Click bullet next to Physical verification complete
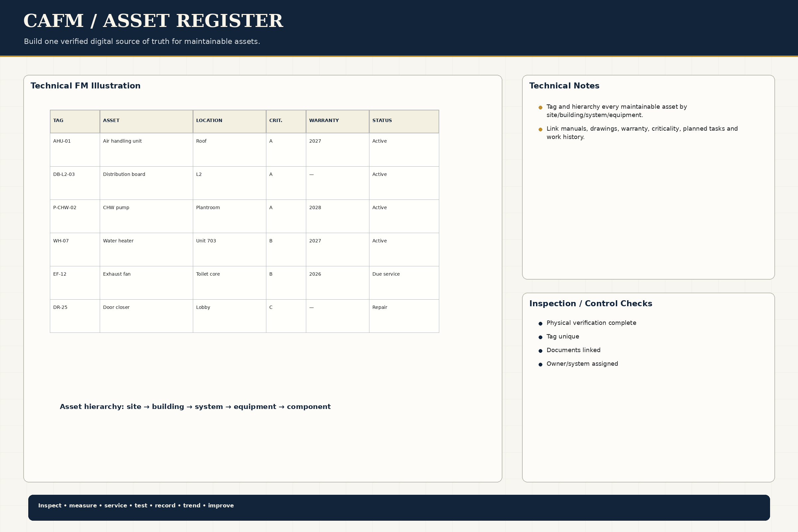The width and height of the screenshot is (798, 532). coord(541,324)
